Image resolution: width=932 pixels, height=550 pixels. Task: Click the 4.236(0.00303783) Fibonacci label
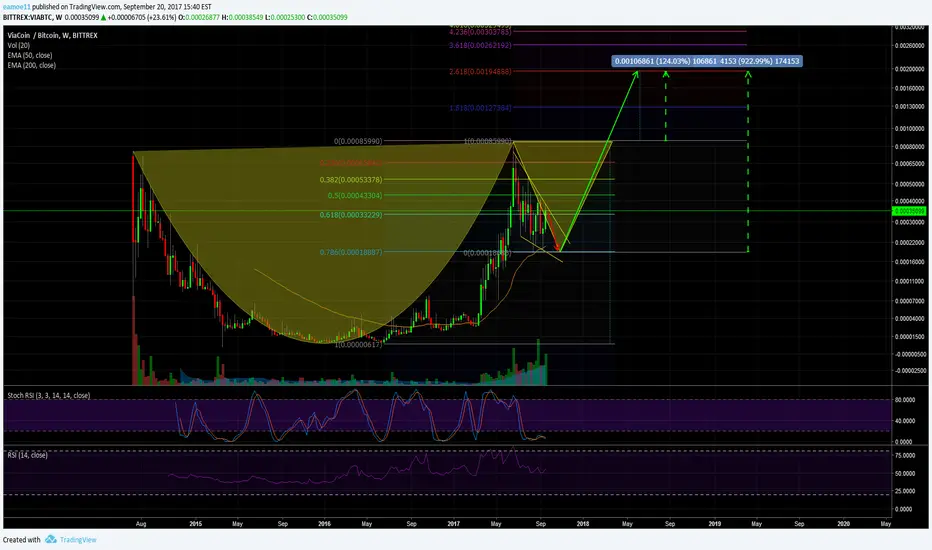click(x=480, y=32)
